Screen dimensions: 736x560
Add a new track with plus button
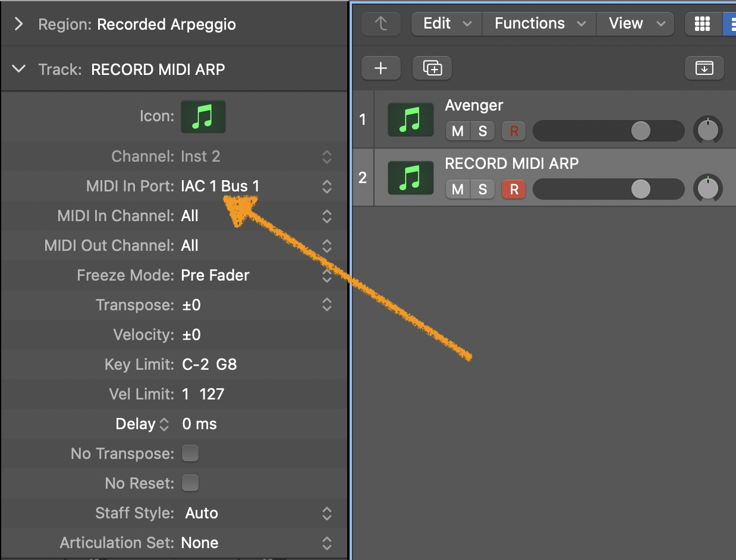pyautogui.click(x=381, y=68)
